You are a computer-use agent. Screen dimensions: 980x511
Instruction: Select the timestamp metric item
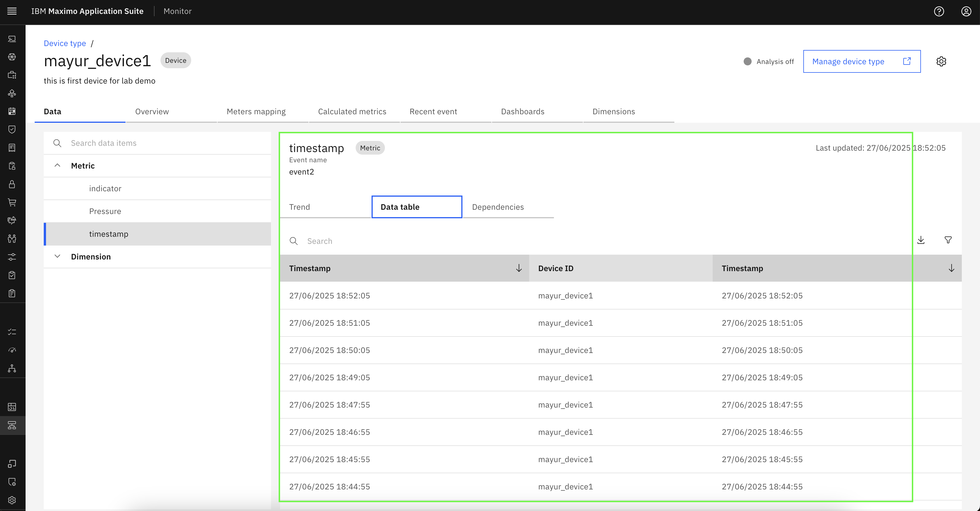click(157, 234)
